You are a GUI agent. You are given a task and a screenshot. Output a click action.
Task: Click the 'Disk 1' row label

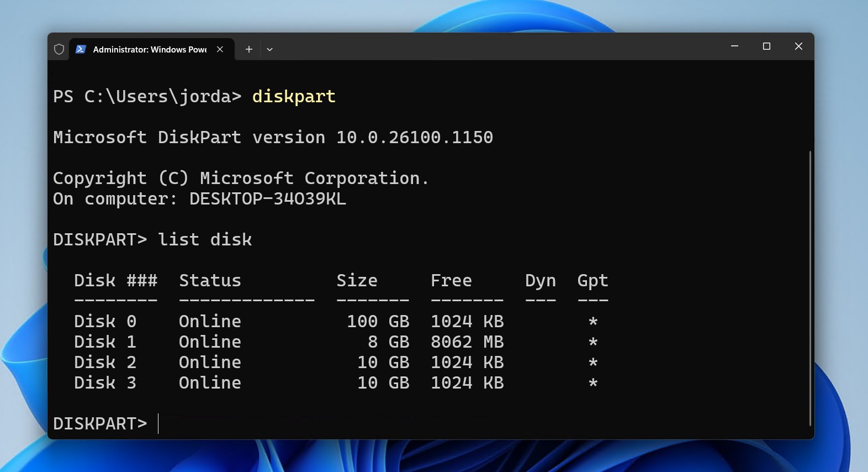click(x=105, y=342)
